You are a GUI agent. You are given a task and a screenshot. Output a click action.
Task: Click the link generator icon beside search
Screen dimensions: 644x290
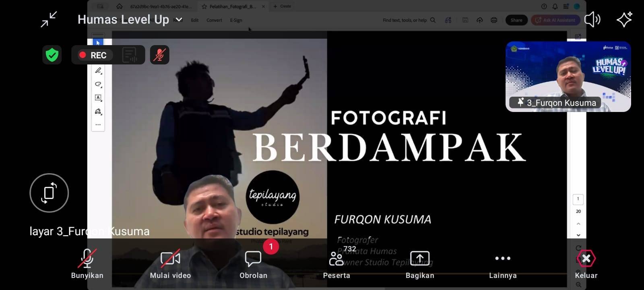[x=448, y=20]
